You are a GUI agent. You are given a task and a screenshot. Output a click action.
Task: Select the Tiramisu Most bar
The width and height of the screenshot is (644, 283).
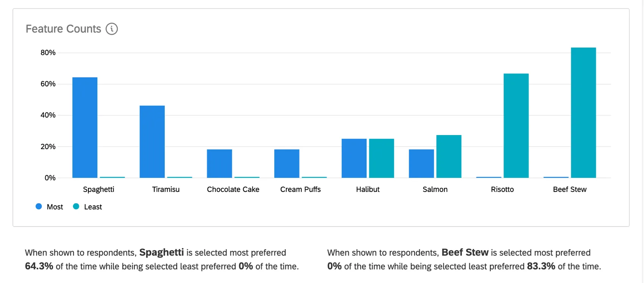tap(152, 141)
